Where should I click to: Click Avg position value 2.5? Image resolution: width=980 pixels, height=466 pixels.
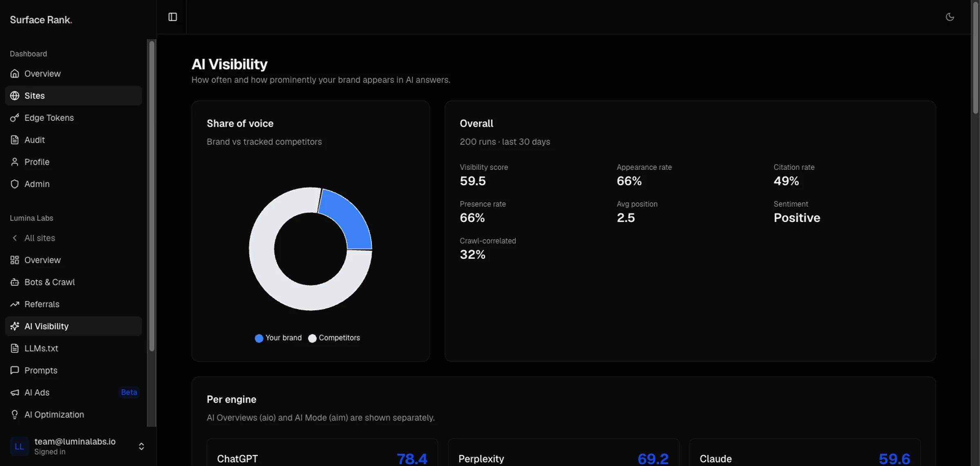(x=626, y=218)
